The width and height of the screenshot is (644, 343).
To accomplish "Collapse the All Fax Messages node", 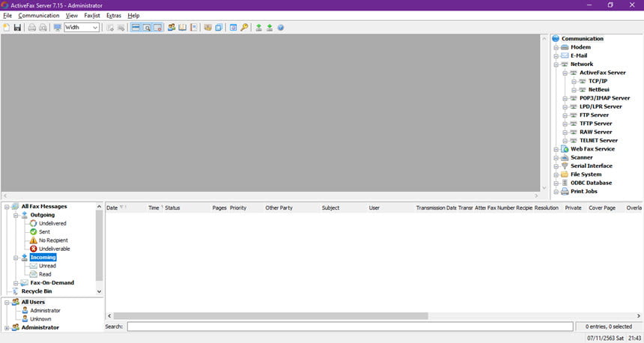I will click(x=7, y=207).
